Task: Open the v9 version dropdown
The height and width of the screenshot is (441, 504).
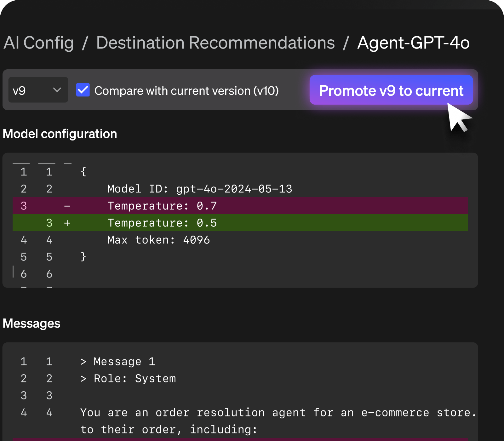Action: [x=38, y=90]
